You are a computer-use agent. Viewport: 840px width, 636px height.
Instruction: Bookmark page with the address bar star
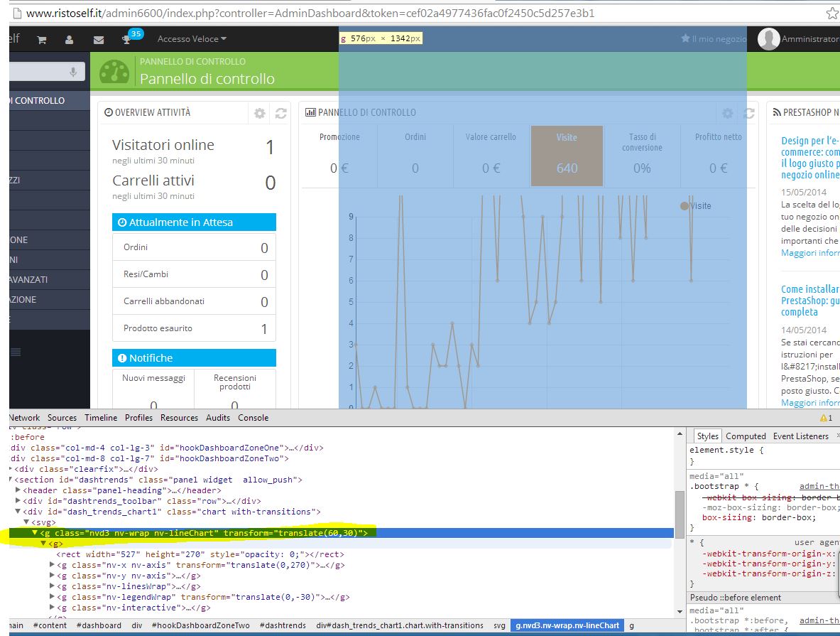[x=831, y=13]
